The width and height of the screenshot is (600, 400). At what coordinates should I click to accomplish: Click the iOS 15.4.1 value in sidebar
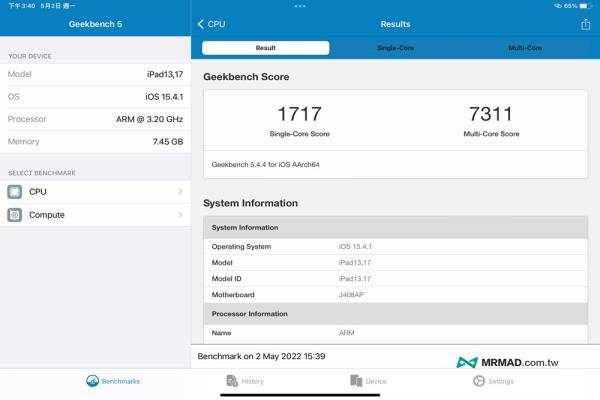click(x=164, y=97)
